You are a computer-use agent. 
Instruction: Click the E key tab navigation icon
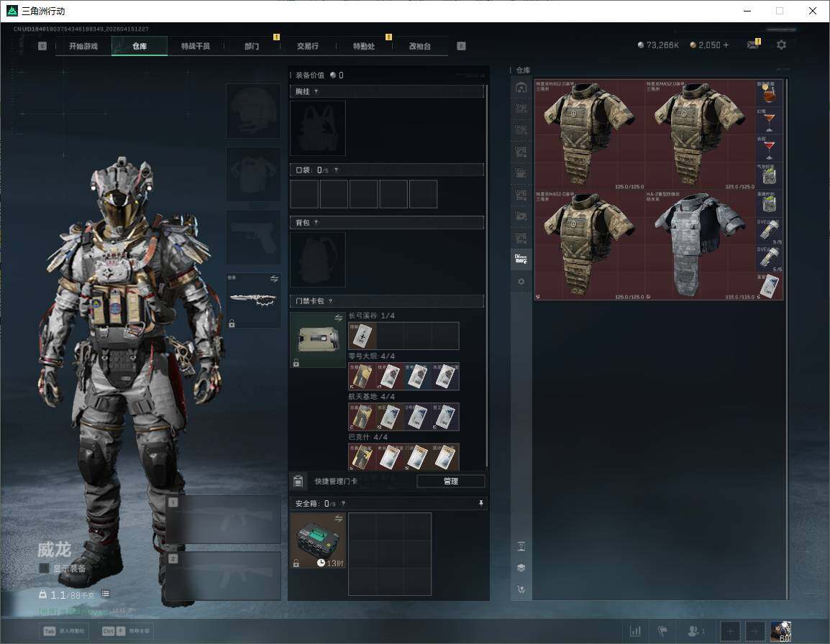click(461, 46)
